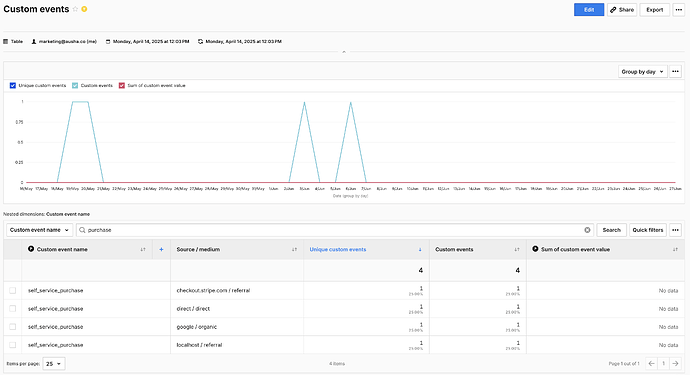This screenshot has width=690, height=375.
Task: Click the page number 1 box
Action: click(663, 364)
